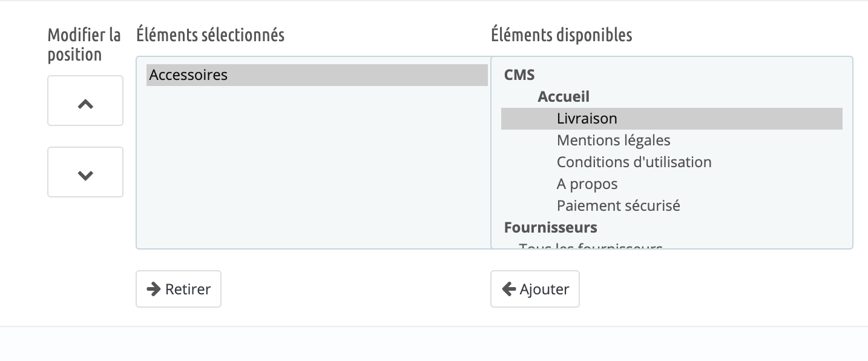
Task: Select the A propos page entry
Action: 587,184
